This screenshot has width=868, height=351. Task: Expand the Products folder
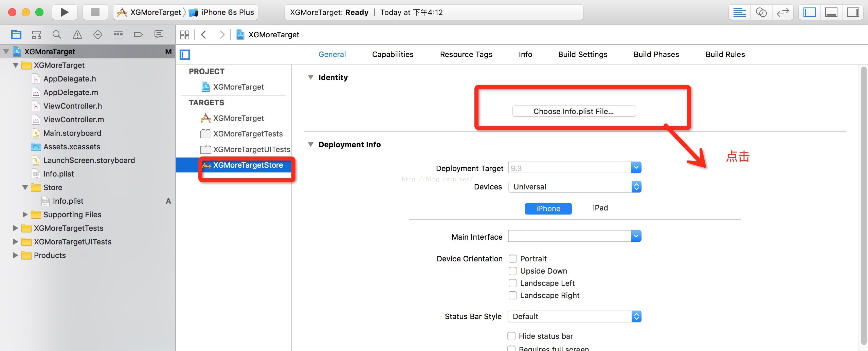(x=15, y=255)
